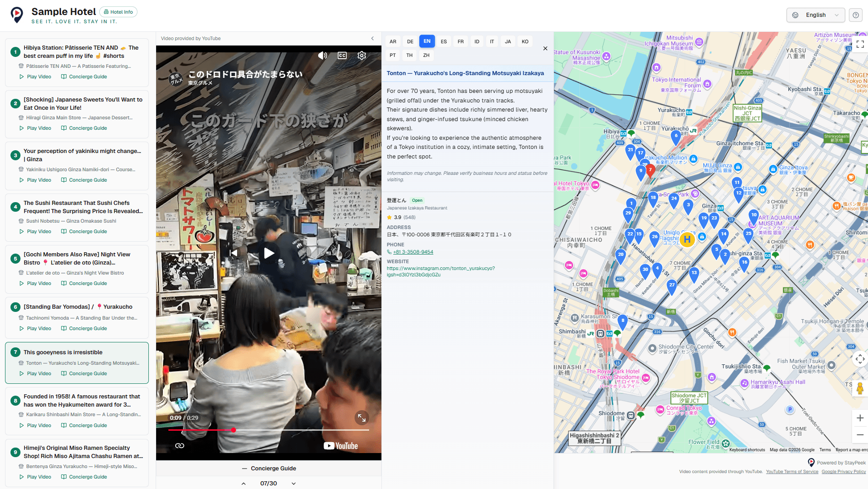Select the EN language tab
Screen dimensions: 868x489
click(x=427, y=41)
